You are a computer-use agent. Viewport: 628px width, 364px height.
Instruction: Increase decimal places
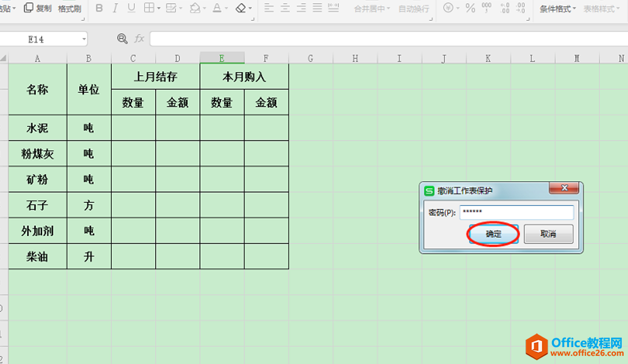[x=505, y=8]
